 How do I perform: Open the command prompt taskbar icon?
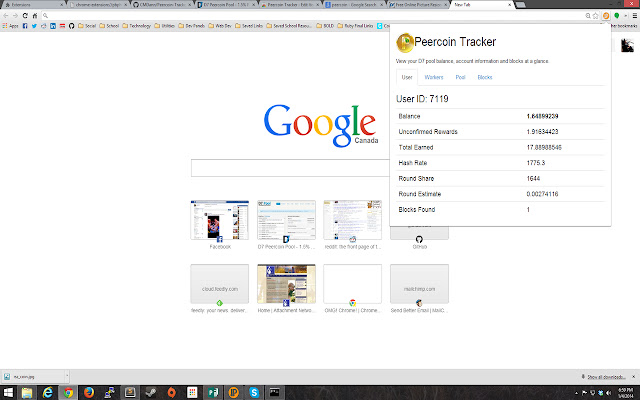[x=275, y=393]
